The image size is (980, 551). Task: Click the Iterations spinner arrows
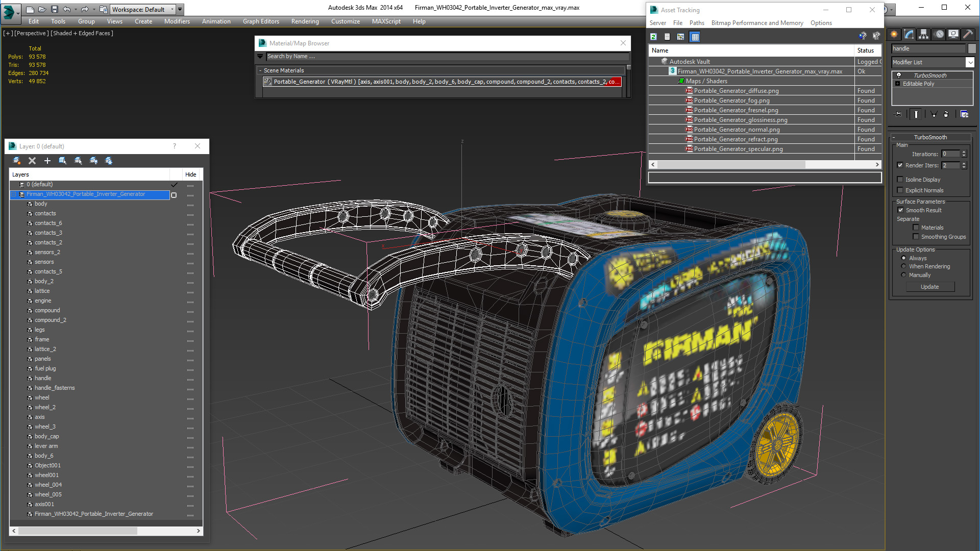click(x=964, y=154)
